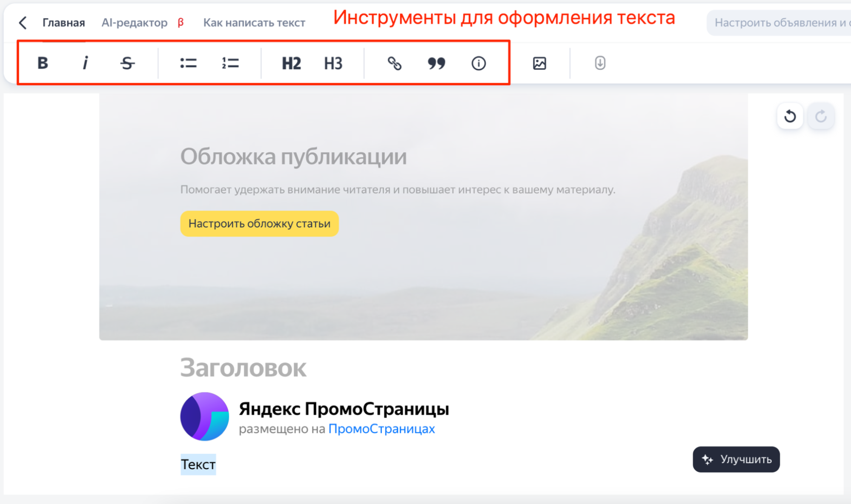Image resolution: width=851 pixels, height=504 pixels.
Task: Apply italic formatting
Action: click(85, 63)
